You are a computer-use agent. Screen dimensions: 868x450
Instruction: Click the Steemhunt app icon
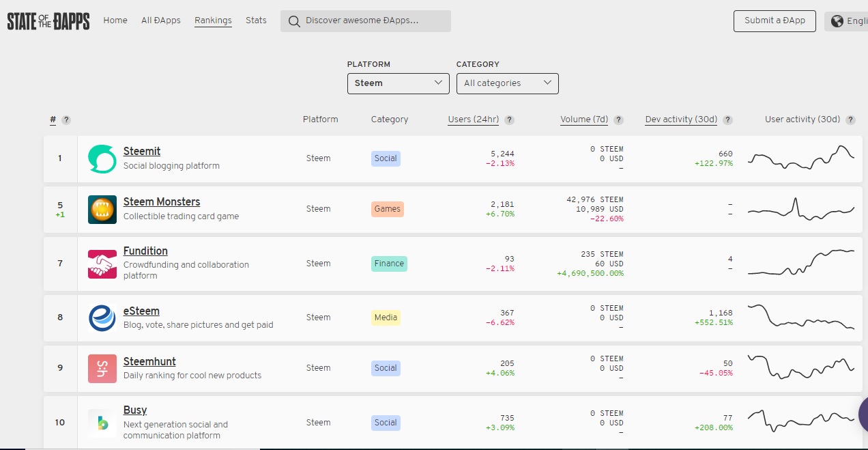click(102, 368)
